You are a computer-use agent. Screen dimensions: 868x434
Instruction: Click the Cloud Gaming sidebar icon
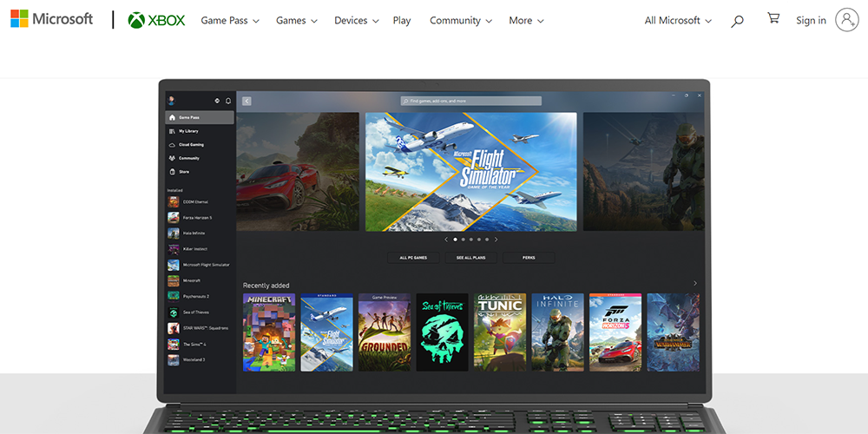pyautogui.click(x=172, y=144)
